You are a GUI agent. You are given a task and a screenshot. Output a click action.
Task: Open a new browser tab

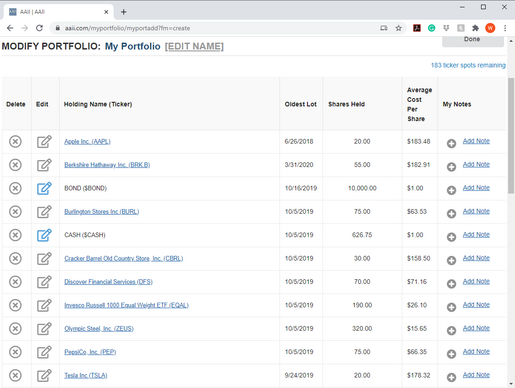pos(124,12)
